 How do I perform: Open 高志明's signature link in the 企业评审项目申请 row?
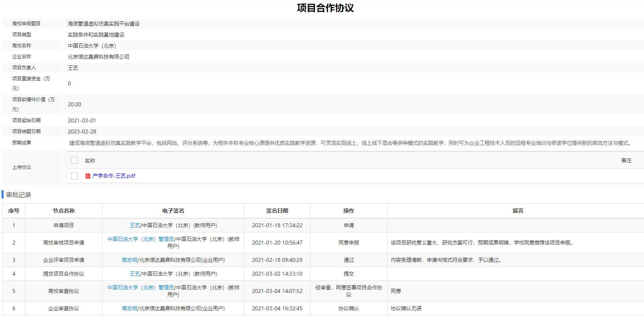pyautogui.click(x=129, y=260)
